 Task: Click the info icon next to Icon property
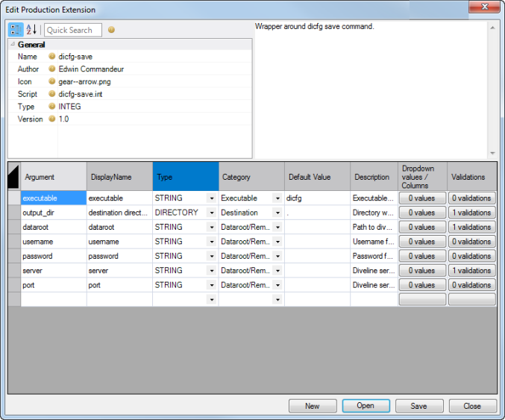tap(52, 81)
